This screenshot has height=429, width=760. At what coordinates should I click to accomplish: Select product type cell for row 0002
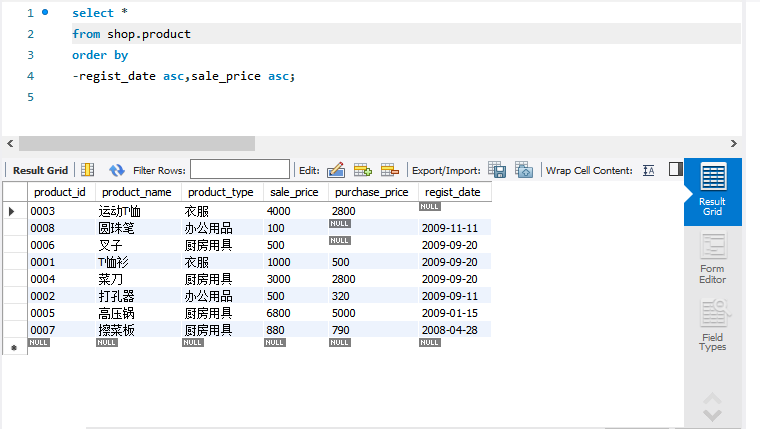(222, 296)
